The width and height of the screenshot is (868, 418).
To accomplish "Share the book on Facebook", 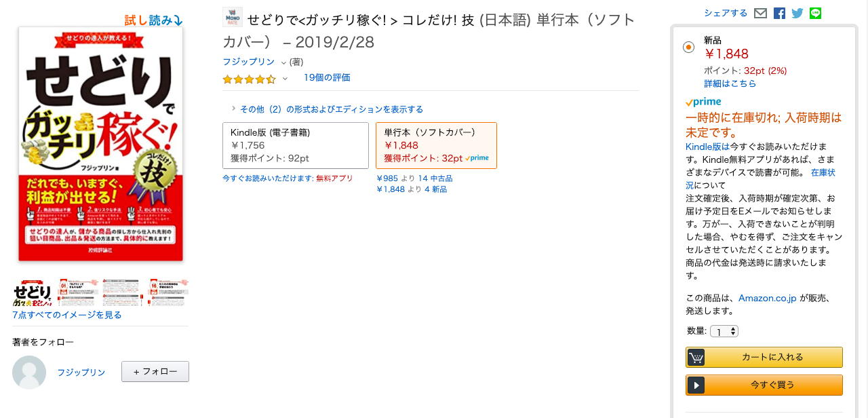I will click(779, 13).
